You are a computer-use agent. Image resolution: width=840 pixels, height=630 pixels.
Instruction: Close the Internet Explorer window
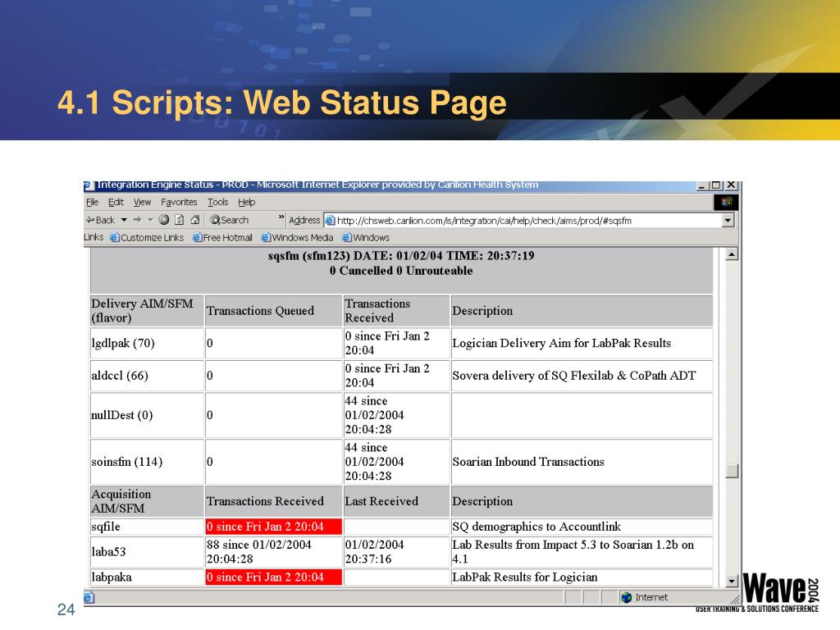(x=731, y=185)
